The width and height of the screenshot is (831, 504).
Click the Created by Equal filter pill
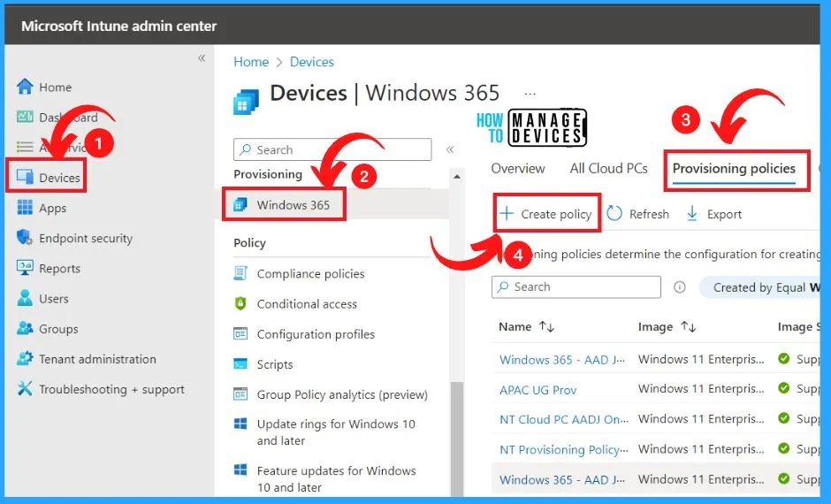(x=760, y=287)
